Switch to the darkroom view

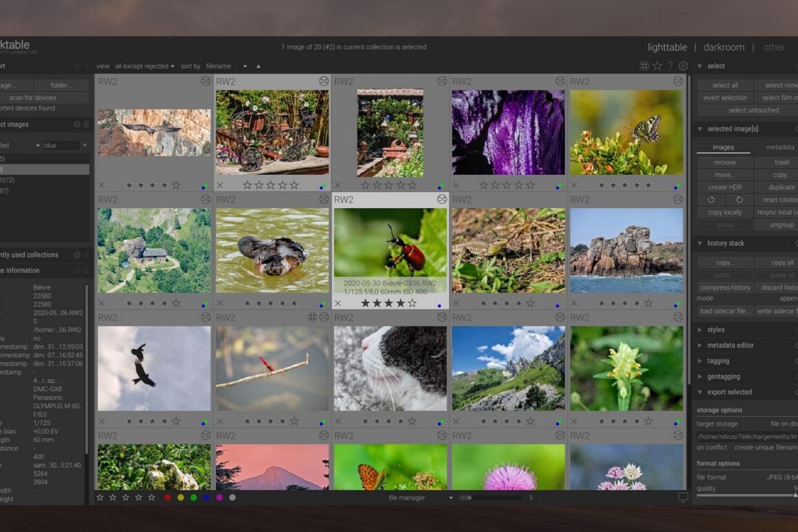coord(723,48)
